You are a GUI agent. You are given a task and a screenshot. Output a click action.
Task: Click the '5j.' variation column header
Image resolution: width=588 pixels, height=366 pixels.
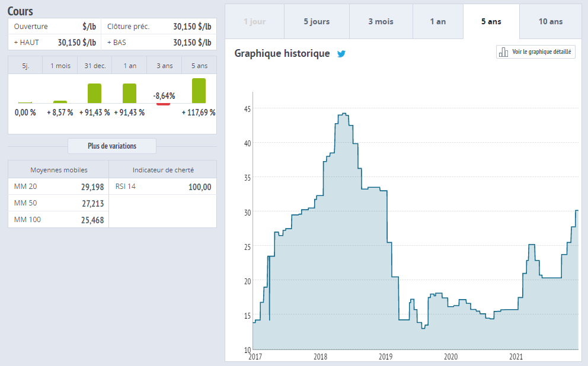pos(25,66)
